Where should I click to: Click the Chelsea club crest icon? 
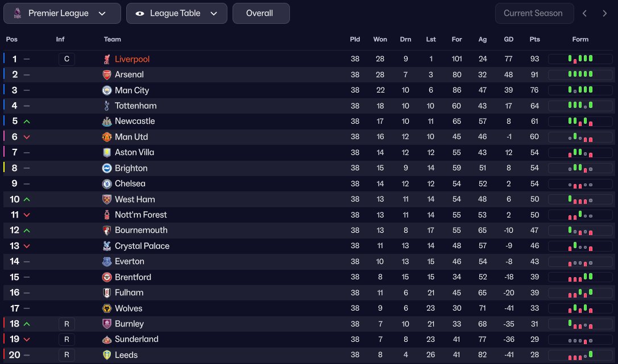point(107,183)
